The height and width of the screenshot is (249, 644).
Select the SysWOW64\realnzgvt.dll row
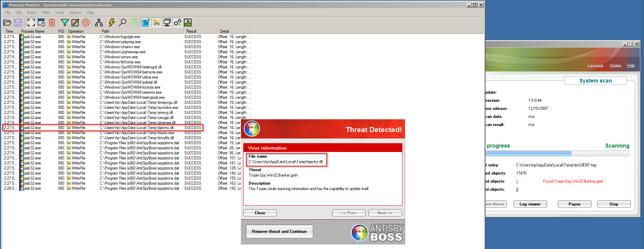127,67
